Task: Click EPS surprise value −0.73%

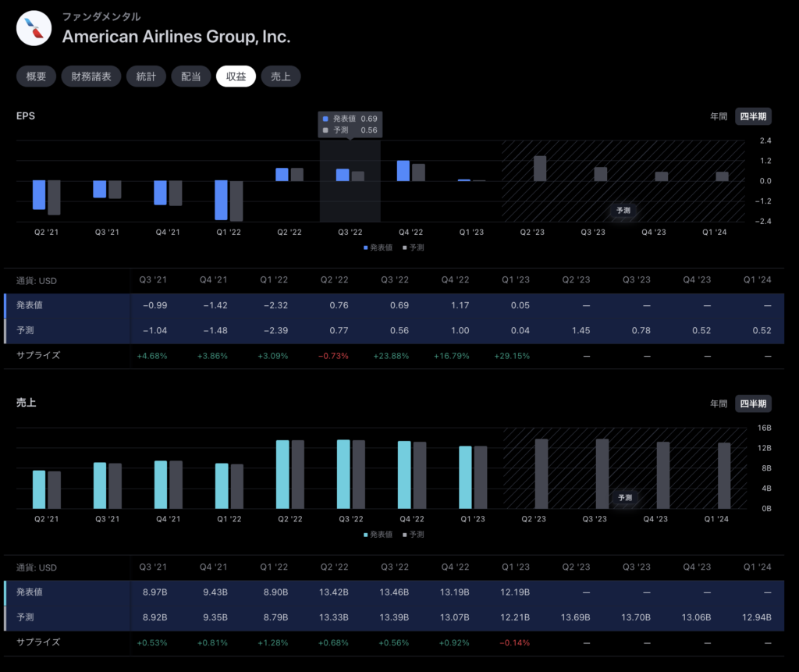Action: [333, 356]
